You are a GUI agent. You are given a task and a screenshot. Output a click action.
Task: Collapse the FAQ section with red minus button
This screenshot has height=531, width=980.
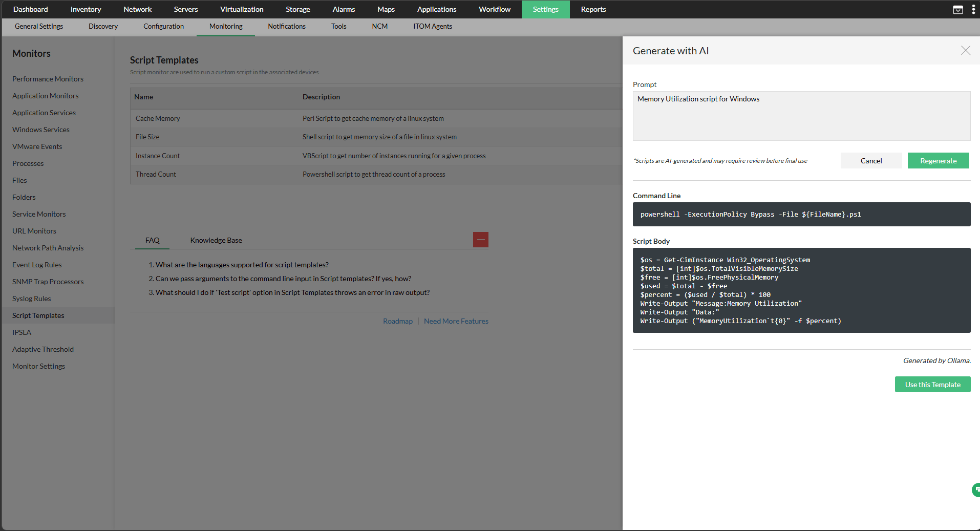480,240
